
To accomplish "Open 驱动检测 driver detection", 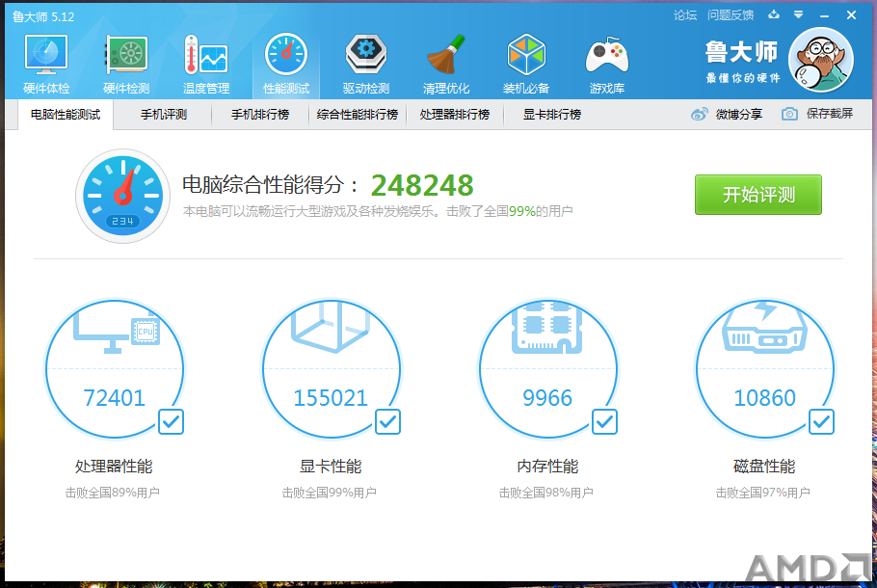I will (366, 64).
